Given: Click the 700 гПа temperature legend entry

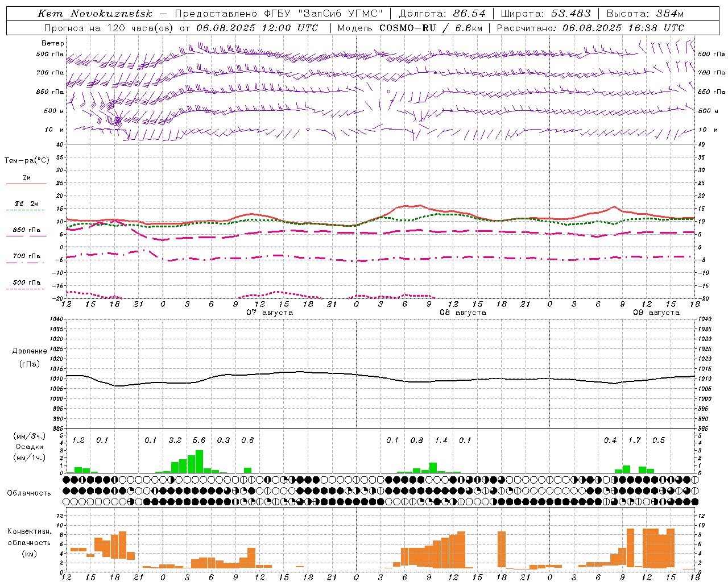Looking at the screenshot, I should (x=27, y=256).
